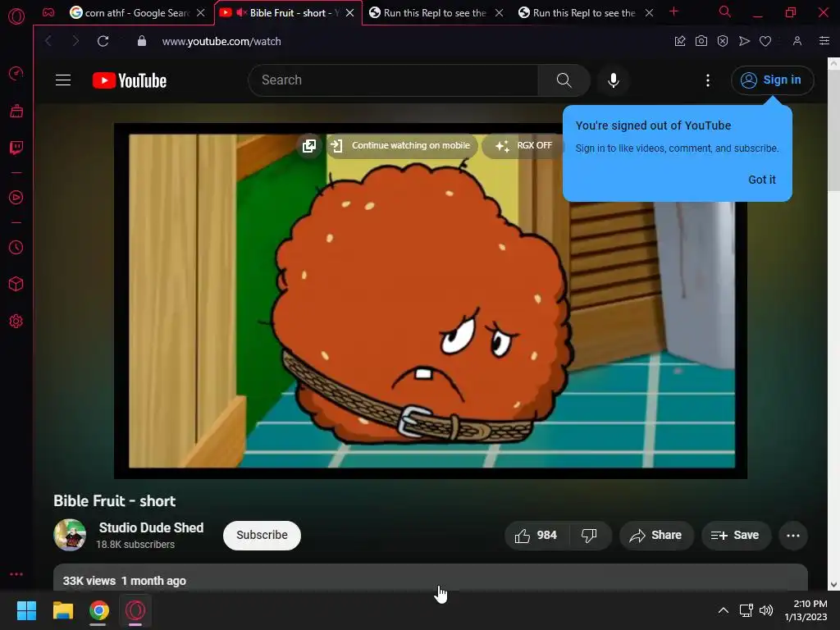Screen dimensions: 840x630
Task: Reload the current page
Action: click(103, 41)
